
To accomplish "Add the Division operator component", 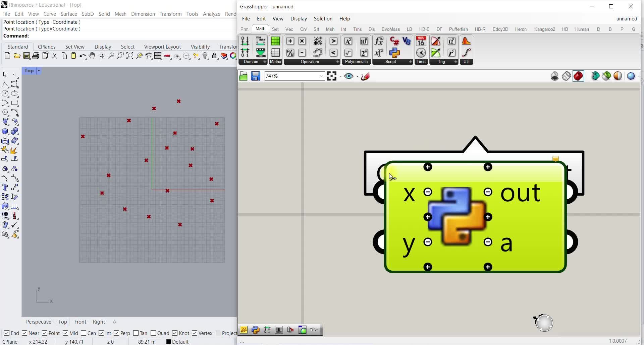I will point(290,53).
